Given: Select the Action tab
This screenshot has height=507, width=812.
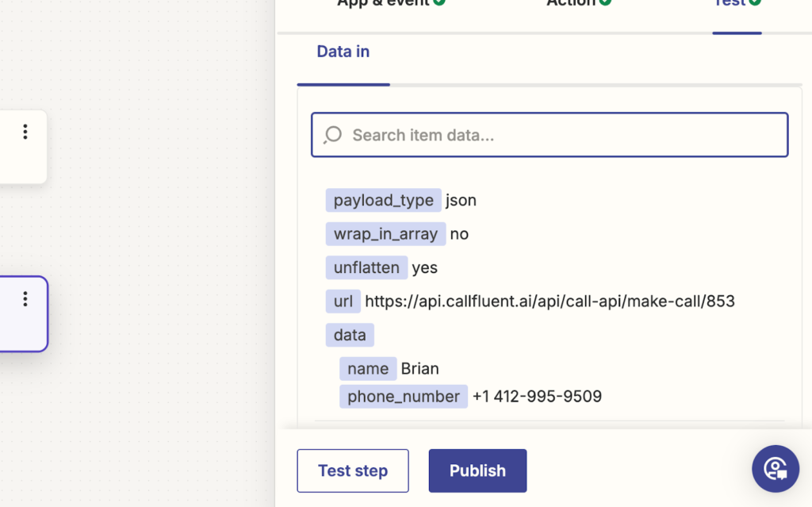Looking at the screenshot, I should coord(570,3).
